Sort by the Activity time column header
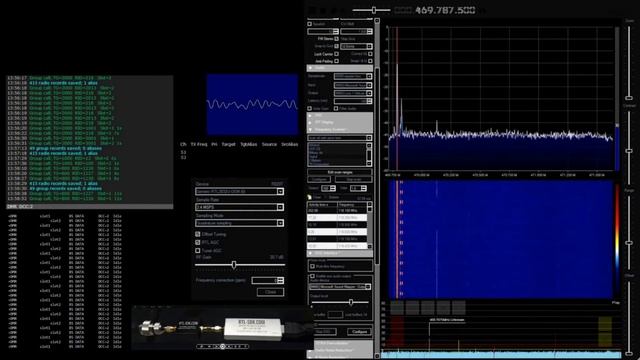 [322, 204]
